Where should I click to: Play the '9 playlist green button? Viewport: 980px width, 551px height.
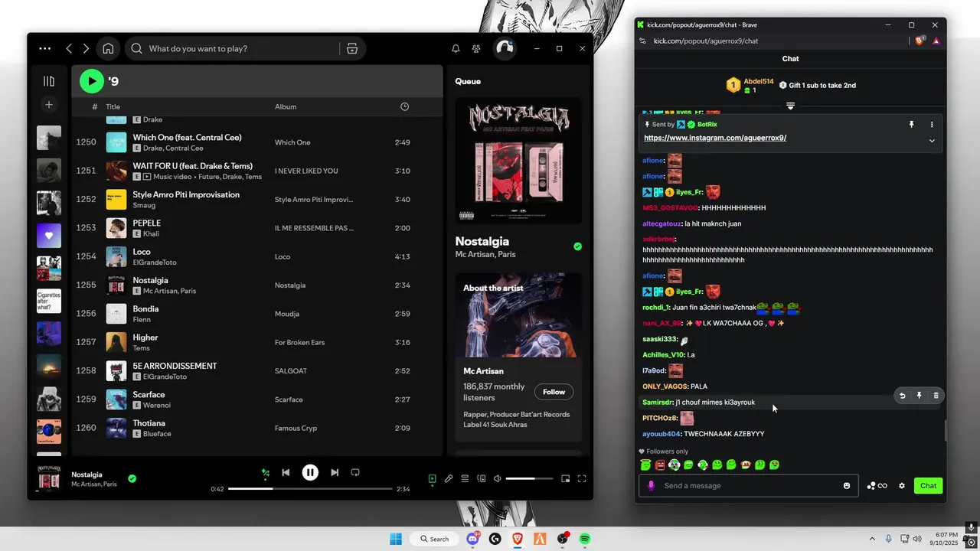click(x=91, y=80)
